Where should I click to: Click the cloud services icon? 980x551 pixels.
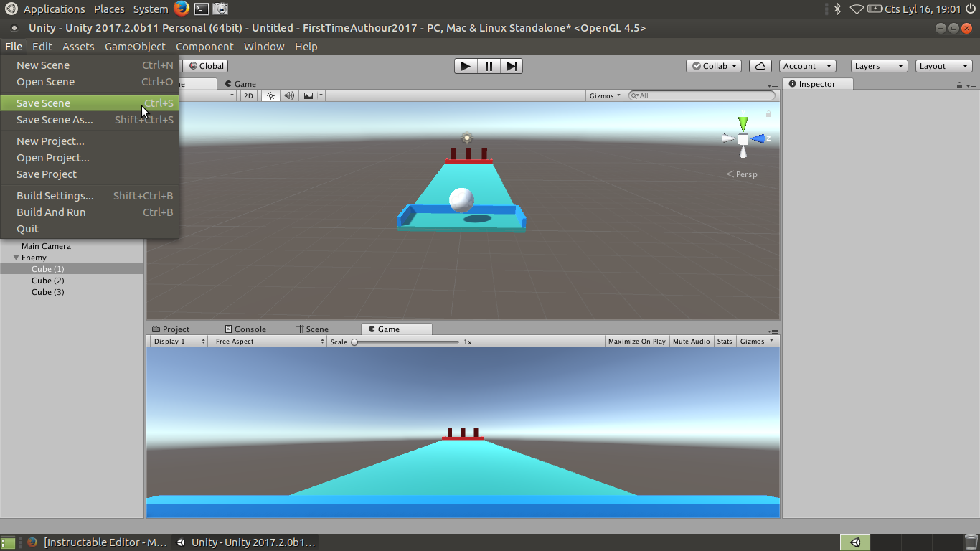[760, 66]
